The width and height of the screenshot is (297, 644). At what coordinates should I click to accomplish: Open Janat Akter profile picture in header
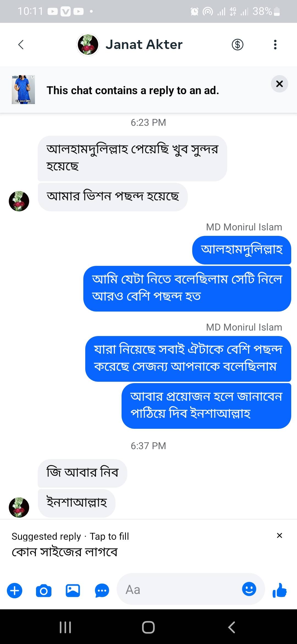click(x=88, y=45)
